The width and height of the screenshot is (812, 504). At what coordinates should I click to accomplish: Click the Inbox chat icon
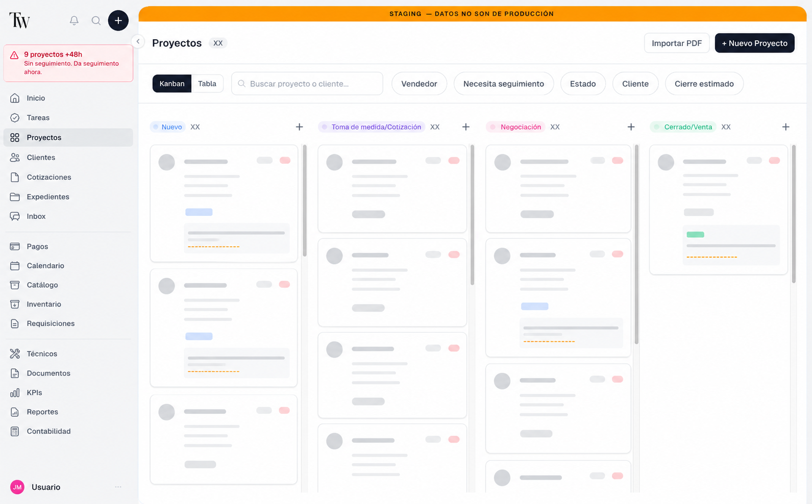click(x=15, y=216)
